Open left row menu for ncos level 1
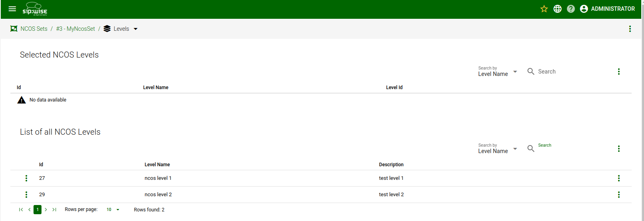Viewport: 644px width, 221px height. [x=26, y=178]
